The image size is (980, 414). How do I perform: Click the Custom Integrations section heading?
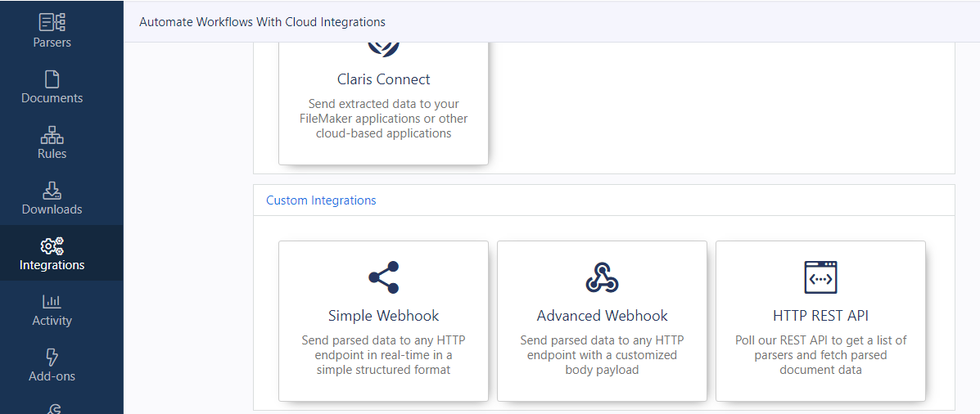[321, 200]
